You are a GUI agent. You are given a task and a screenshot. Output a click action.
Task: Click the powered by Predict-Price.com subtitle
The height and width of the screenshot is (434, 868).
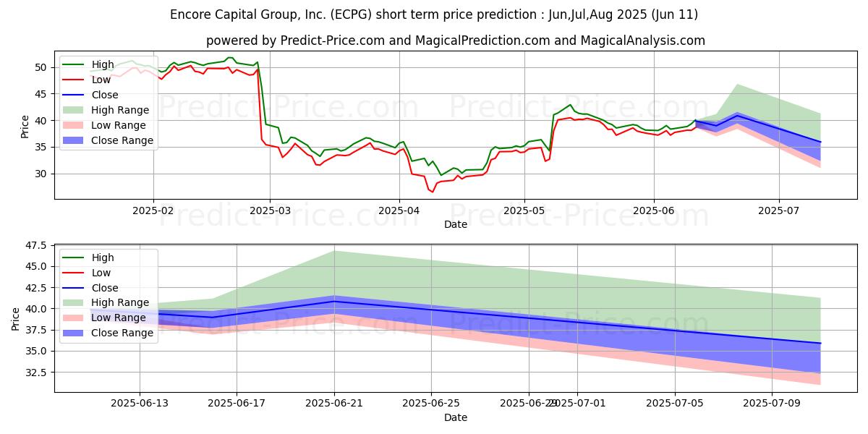(x=456, y=41)
